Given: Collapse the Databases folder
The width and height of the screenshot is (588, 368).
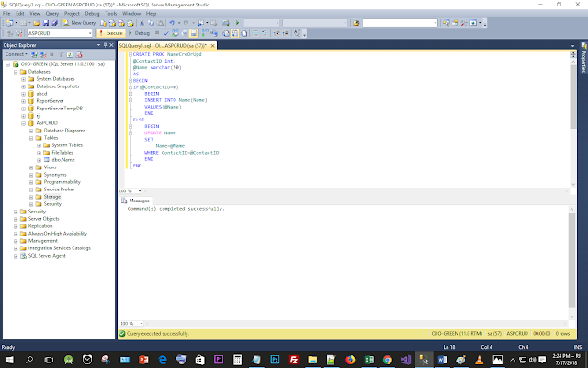Looking at the screenshot, I should [16, 72].
